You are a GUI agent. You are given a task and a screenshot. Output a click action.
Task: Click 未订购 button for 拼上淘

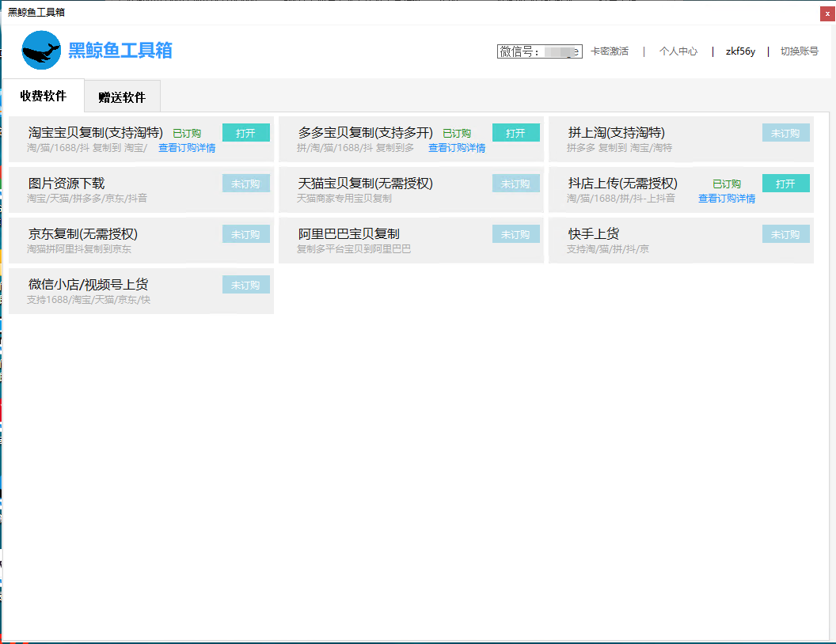click(785, 133)
